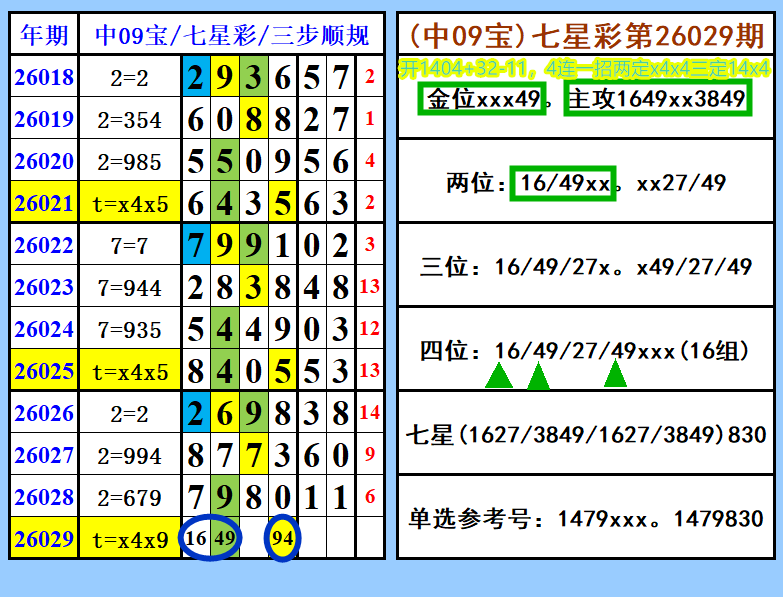Click the middle green triangle marker
Image resolution: width=783 pixels, height=597 pixels.
538,376
